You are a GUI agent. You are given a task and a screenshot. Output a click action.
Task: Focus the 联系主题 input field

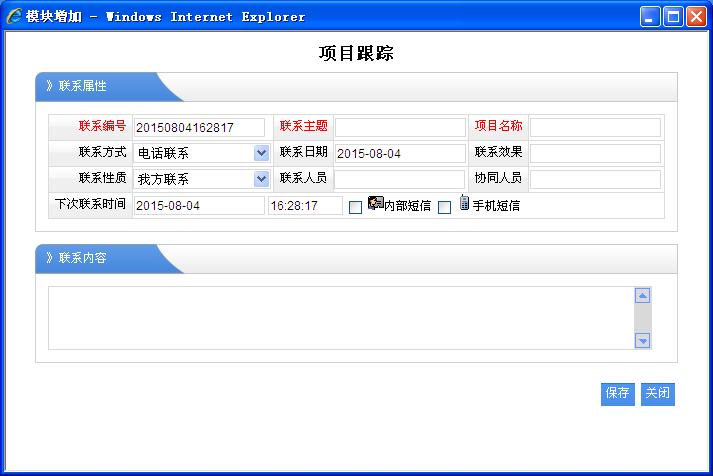click(x=400, y=127)
